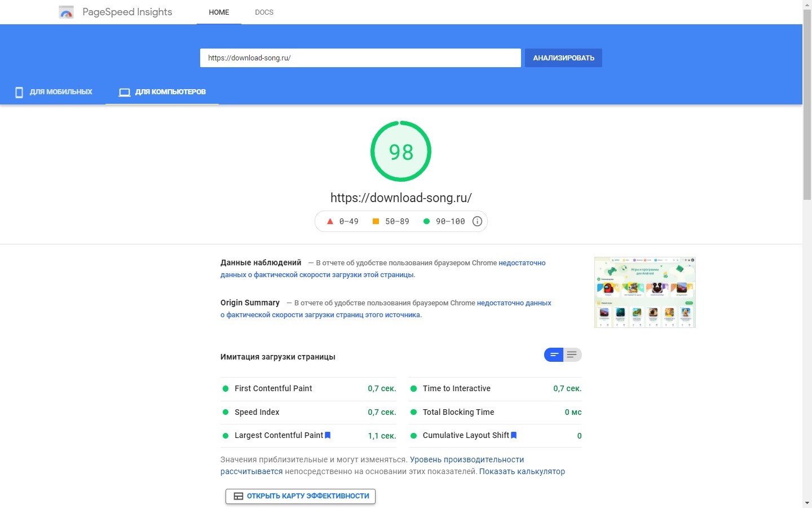This screenshot has height=508, width=812.
Task: Click the mobile phone icon in tabs
Action: point(19,92)
